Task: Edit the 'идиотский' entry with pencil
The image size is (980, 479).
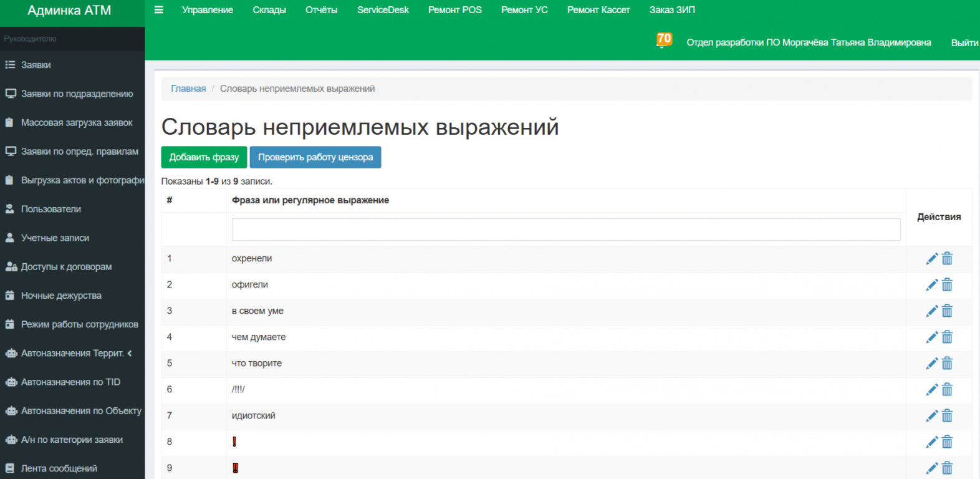Action: click(x=931, y=416)
